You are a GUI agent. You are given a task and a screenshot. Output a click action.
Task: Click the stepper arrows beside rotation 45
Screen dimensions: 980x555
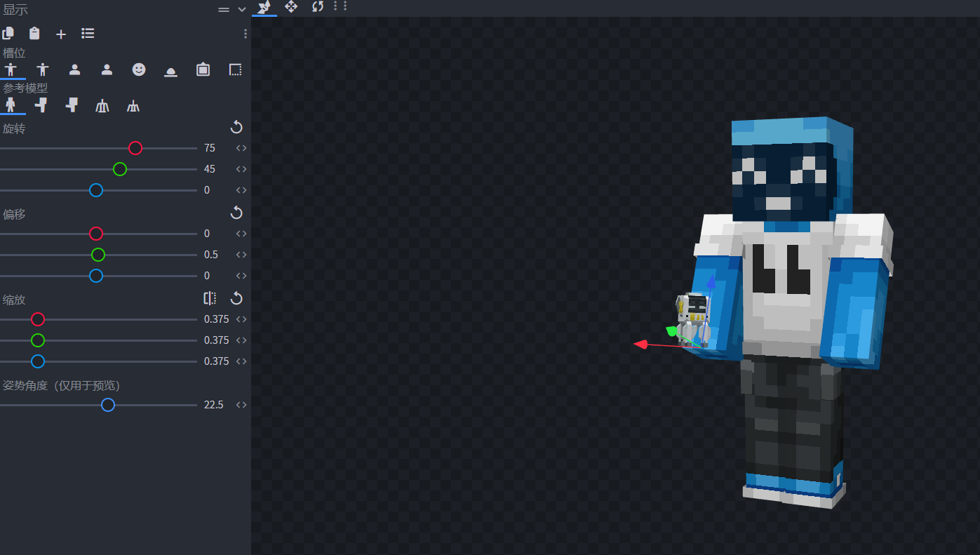point(241,169)
